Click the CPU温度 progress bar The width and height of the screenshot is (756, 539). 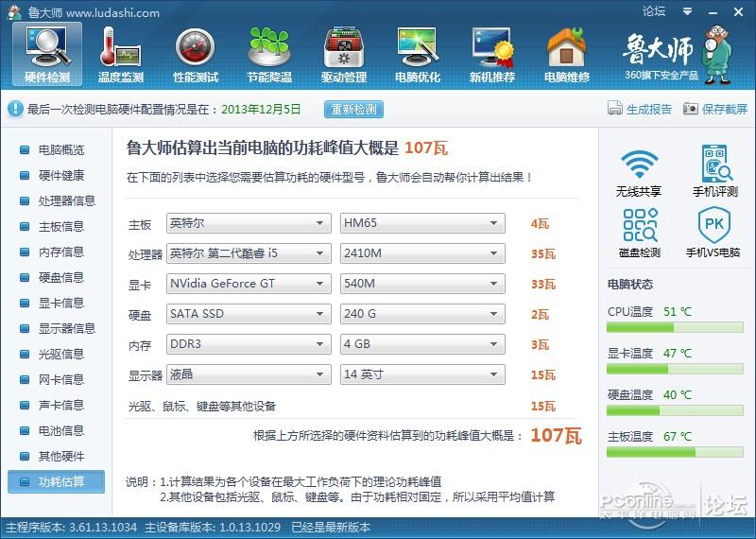(675, 327)
